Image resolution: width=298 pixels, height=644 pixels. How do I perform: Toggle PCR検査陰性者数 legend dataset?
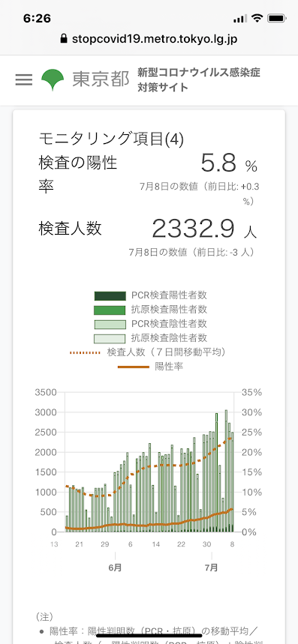[x=150, y=324]
